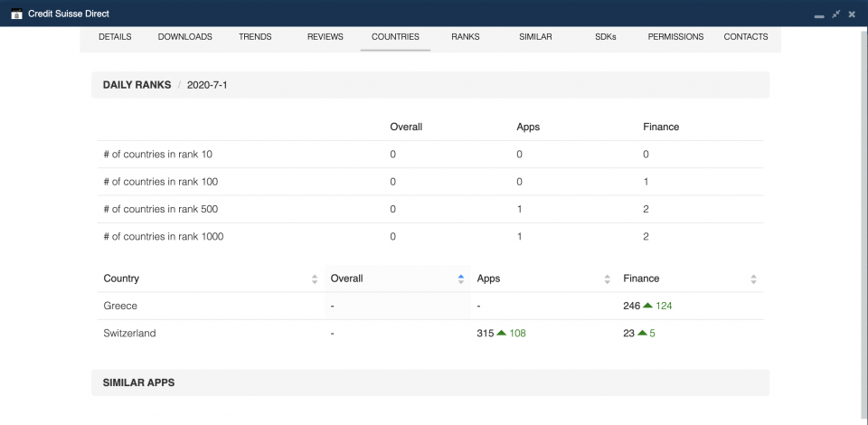Click Apps value 1 in rank 1000 row

tap(519, 236)
